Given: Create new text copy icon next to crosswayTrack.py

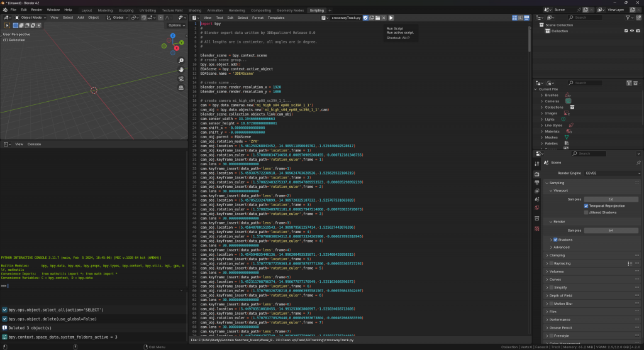Looking at the screenshot, I should 371,18.
